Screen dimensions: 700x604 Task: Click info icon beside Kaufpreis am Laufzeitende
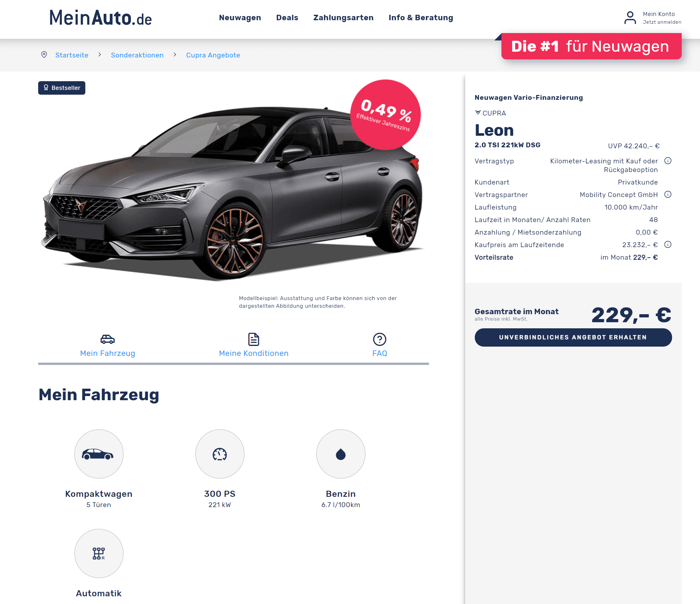668,245
